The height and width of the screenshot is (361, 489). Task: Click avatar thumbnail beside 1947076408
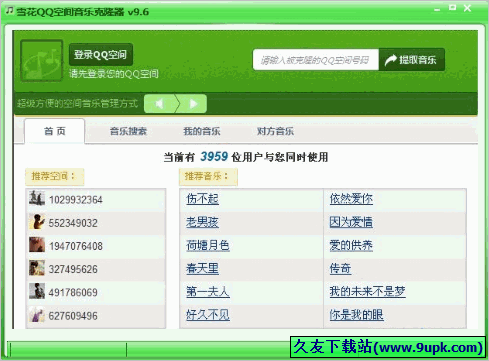tap(37, 245)
